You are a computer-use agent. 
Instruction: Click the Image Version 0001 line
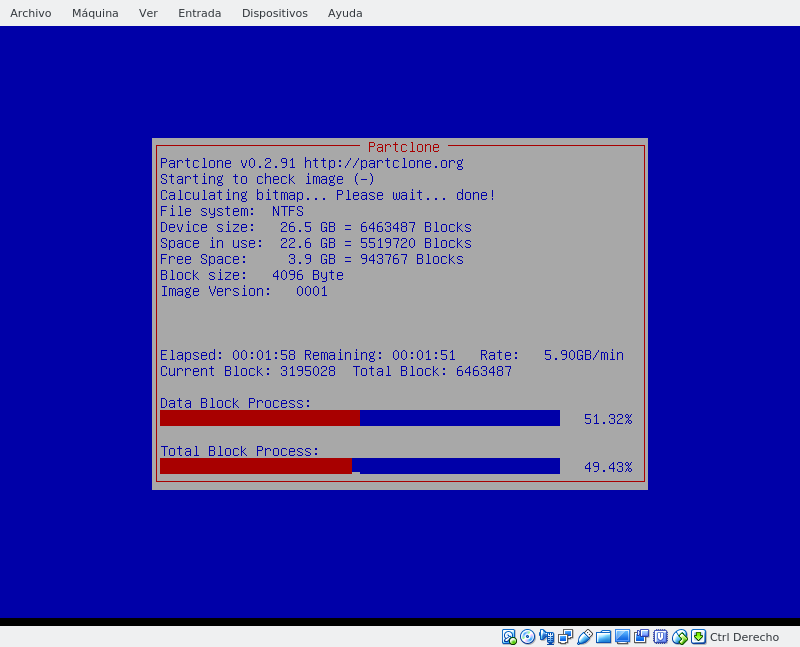244,291
